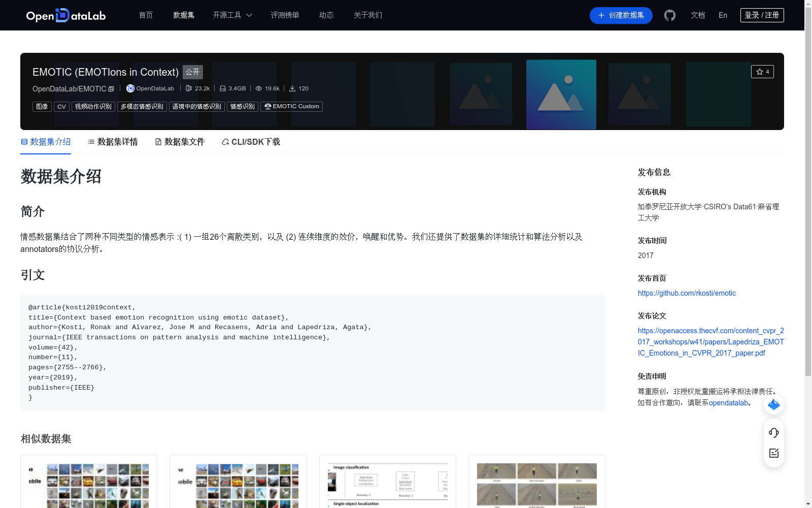
Task: Open the fourth similar dataset thumbnail with road photos
Action: tap(537, 485)
